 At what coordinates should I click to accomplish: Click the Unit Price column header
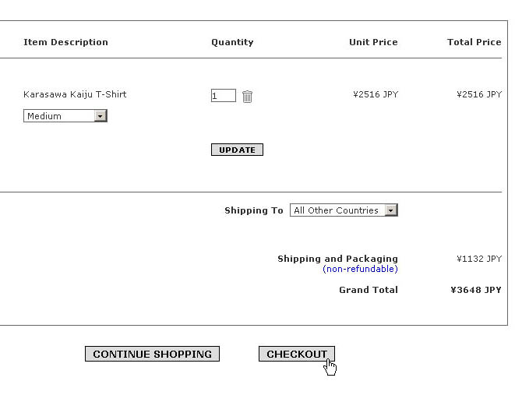tap(373, 42)
